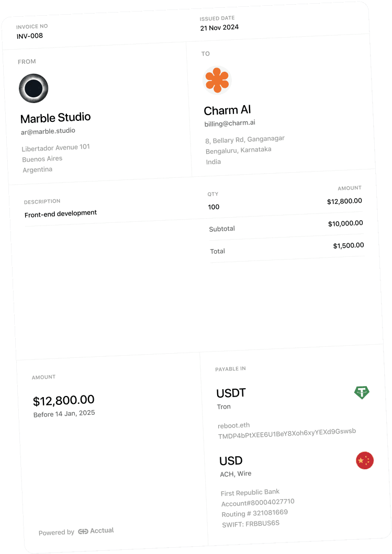Select the Account#80004027710 text
This screenshot has width=392, height=554.
point(257,502)
